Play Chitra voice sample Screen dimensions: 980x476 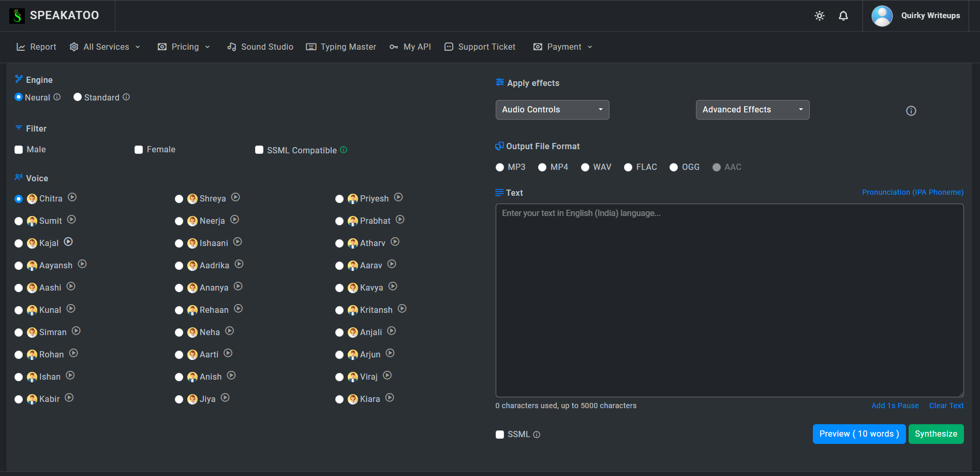(x=72, y=197)
